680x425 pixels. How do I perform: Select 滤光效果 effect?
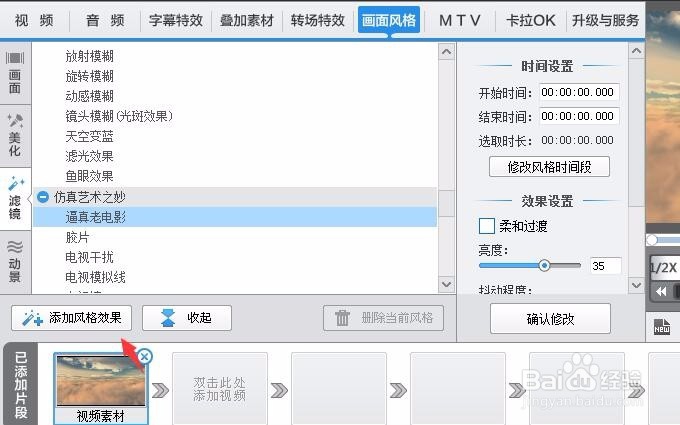89,156
